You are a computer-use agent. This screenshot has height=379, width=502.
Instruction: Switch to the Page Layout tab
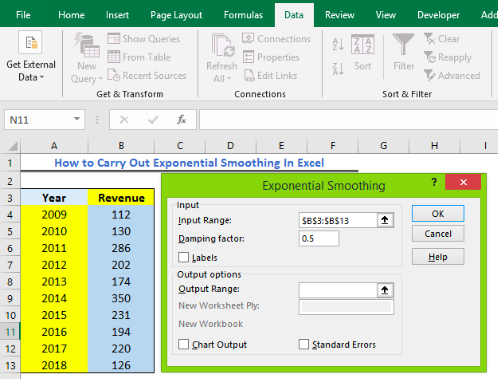pyautogui.click(x=176, y=15)
